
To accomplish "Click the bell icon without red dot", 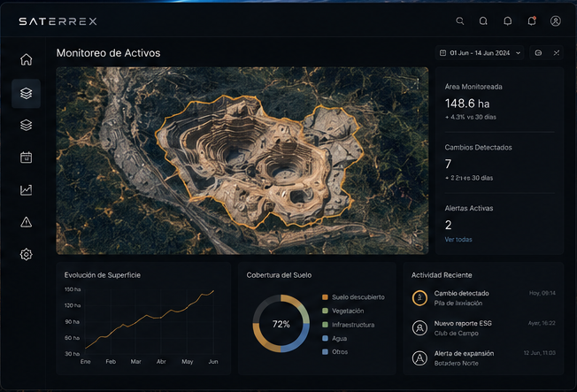I will pyautogui.click(x=507, y=21).
